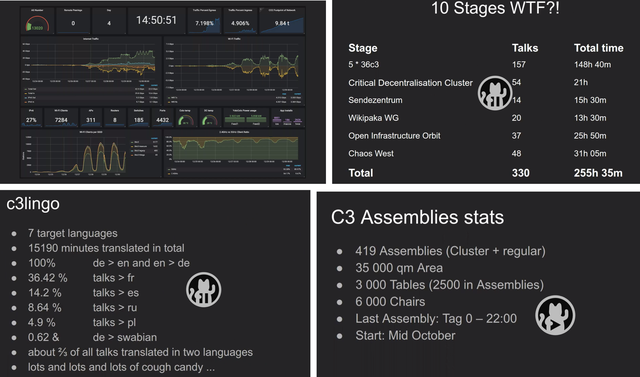Click the Internet Traffic graph panel

pyautogui.click(x=91, y=71)
